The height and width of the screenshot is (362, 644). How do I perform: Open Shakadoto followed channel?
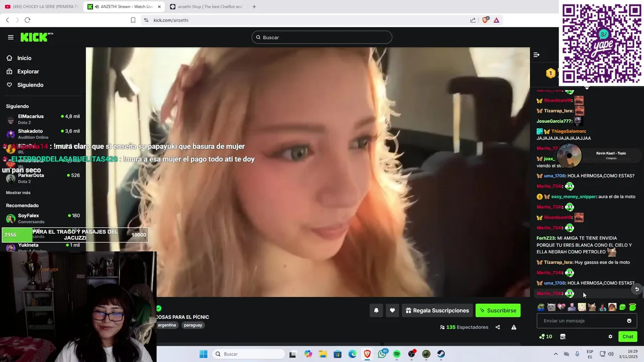(43, 134)
